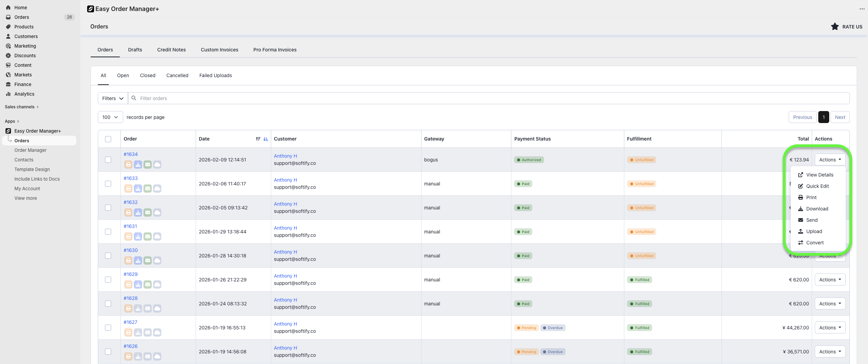Click the cloud upload icon under order #1631
The height and width of the screenshot is (364, 868).
(x=157, y=236)
